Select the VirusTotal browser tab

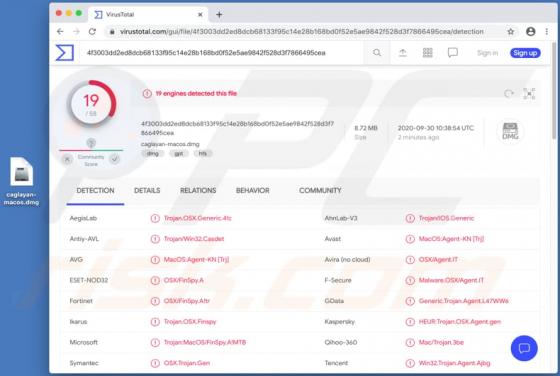click(148, 14)
